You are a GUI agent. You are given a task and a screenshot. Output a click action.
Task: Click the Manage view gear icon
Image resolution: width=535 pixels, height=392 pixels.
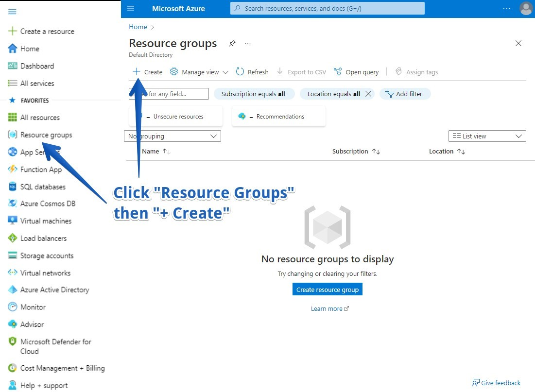[x=174, y=72]
